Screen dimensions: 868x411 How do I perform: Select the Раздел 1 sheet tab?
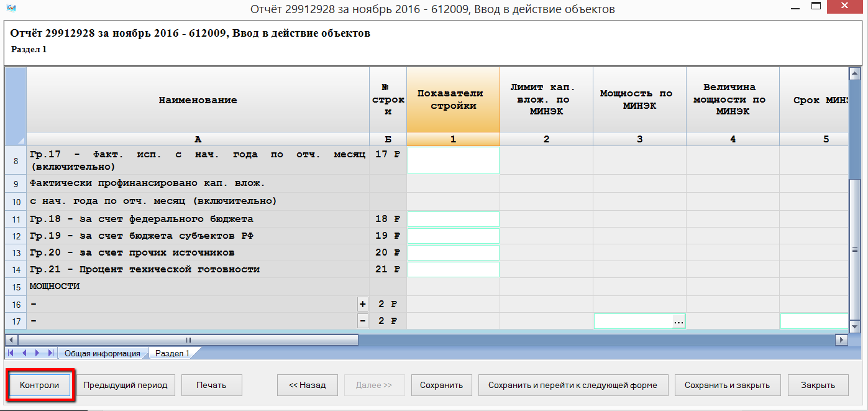coord(172,353)
